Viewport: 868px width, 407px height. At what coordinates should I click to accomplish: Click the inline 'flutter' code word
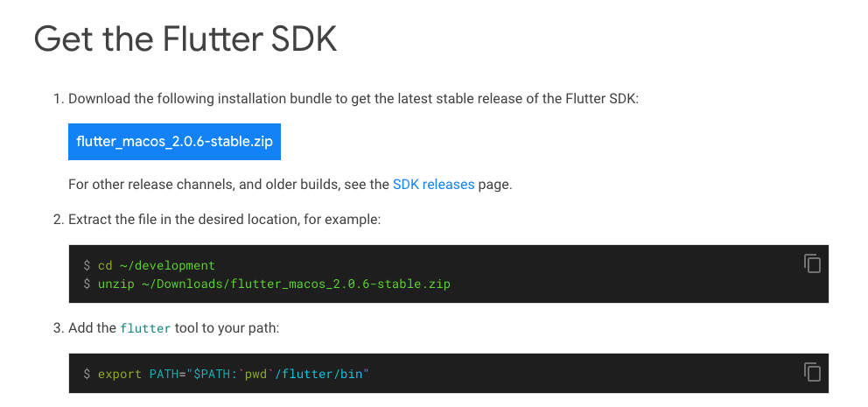pos(145,328)
